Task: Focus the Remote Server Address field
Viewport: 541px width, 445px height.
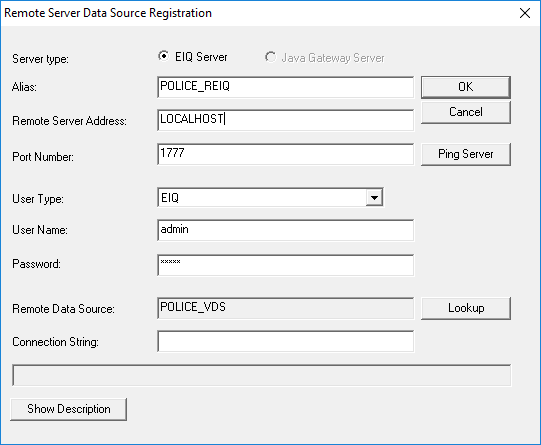Action: click(x=285, y=120)
